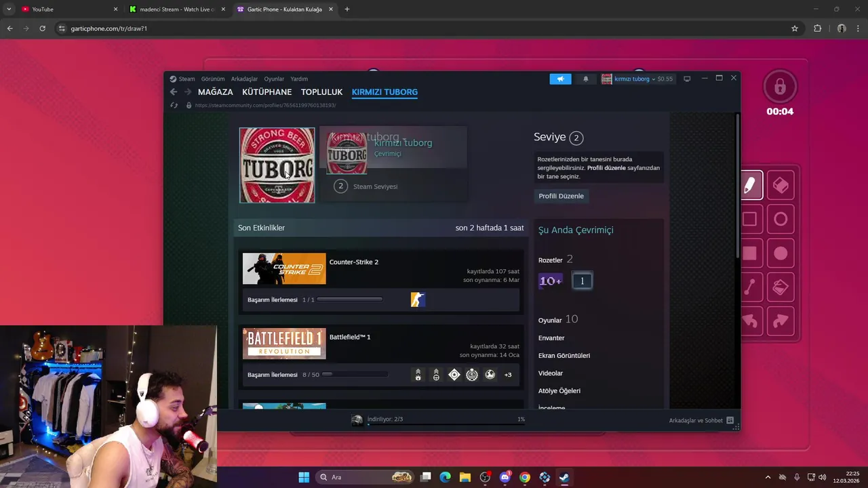Bookmark this page with the star icon
This screenshot has height=488, width=868.
[795, 28]
